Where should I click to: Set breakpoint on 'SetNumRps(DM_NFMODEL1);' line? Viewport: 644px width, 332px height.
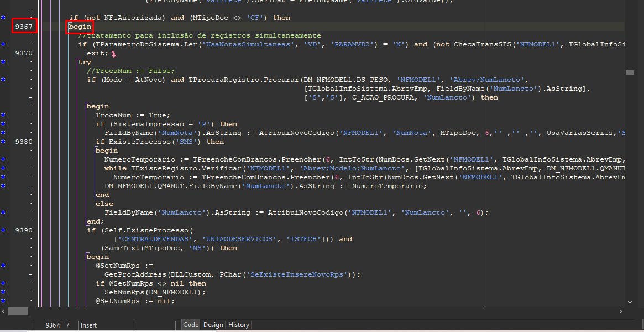pyautogui.click(x=3, y=292)
